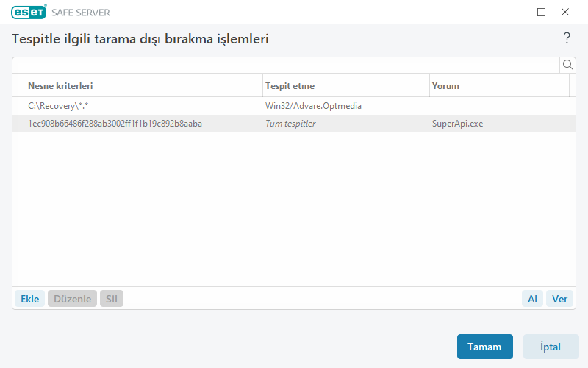Image resolution: width=588 pixels, height=368 pixels.
Task: Open the help question mark
Action: 567,38
